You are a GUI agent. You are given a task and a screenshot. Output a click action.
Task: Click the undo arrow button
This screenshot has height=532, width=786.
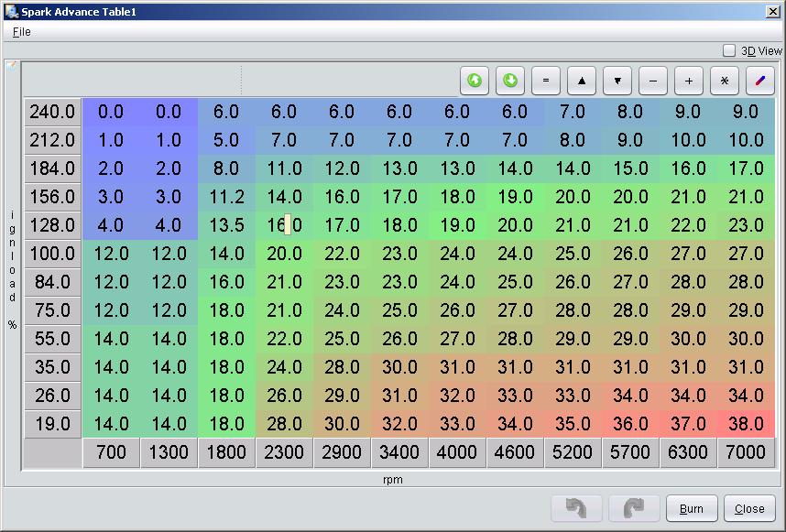[x=577, y=508]
